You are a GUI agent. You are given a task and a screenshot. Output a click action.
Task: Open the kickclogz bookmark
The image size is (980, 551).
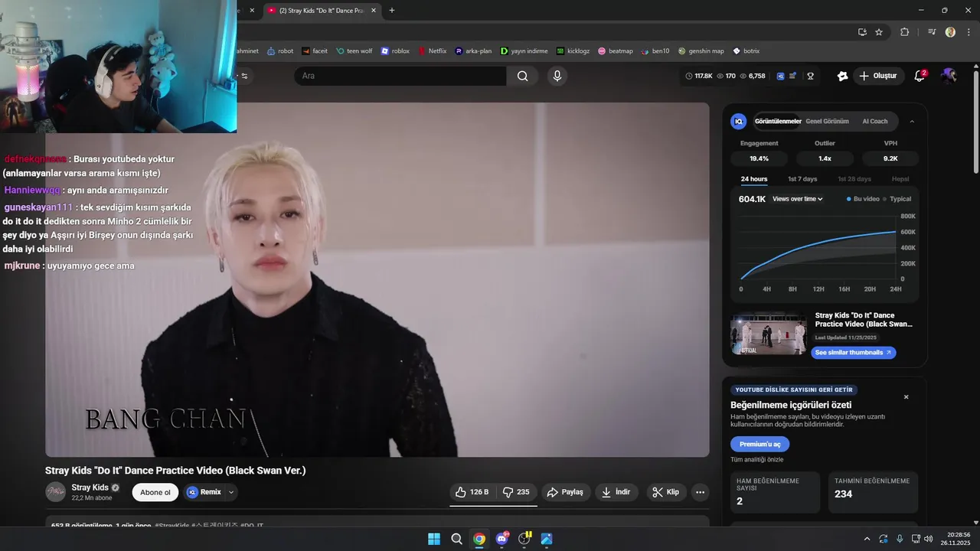(573, 51)
